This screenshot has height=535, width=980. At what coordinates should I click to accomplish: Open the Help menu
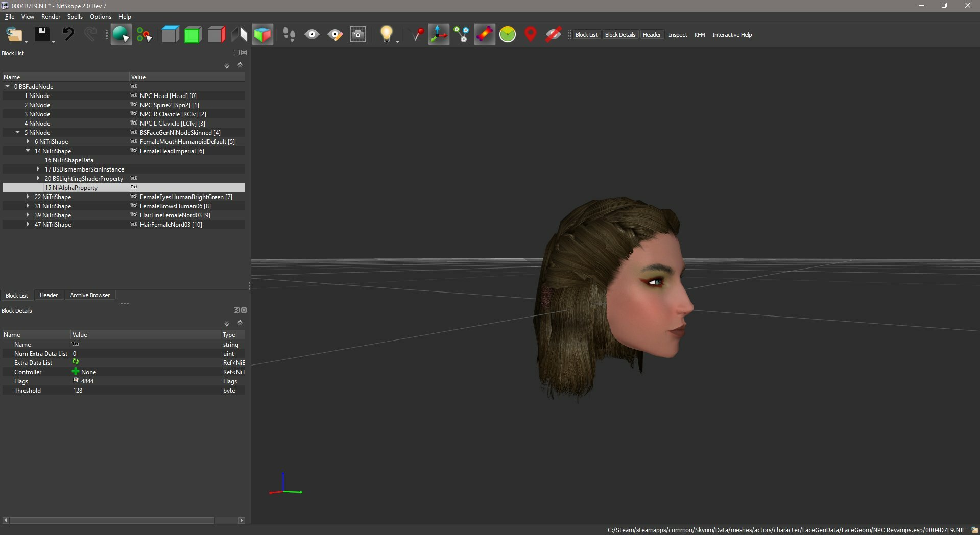(x=125, y=17)
